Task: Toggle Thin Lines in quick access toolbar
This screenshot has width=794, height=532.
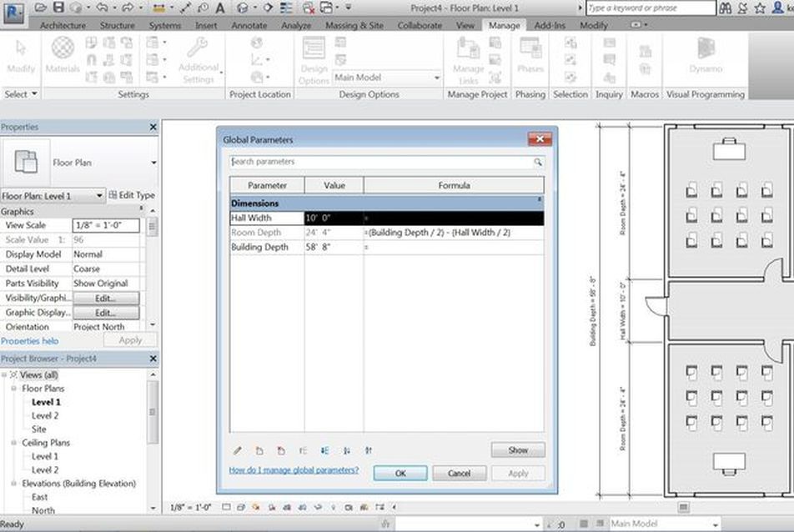Action: [287, 8]
